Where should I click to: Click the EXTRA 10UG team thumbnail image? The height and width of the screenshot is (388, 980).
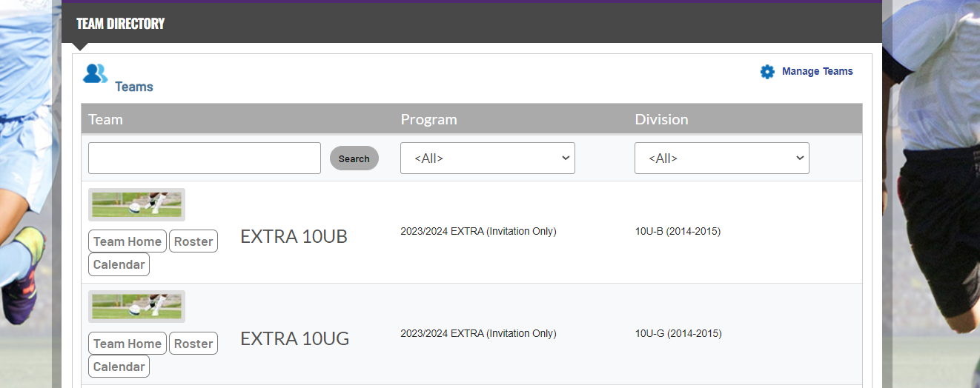coord(136,307)
